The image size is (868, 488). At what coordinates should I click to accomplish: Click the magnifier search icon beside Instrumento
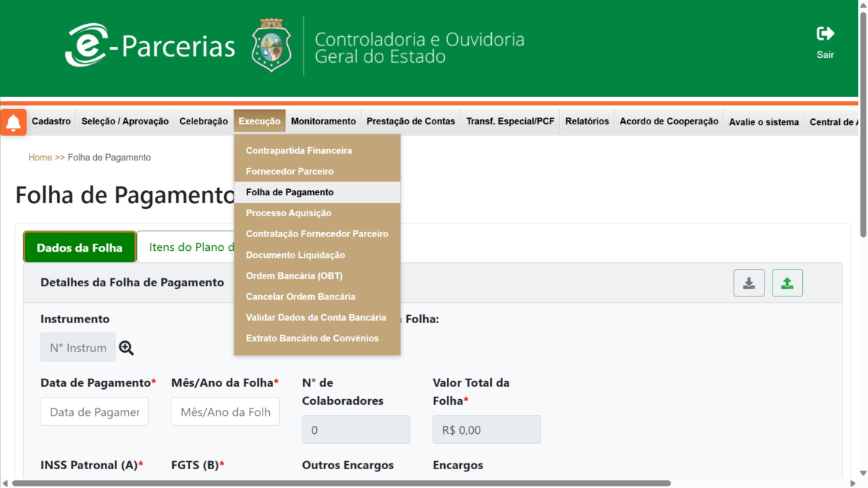(x=127, y=348)
